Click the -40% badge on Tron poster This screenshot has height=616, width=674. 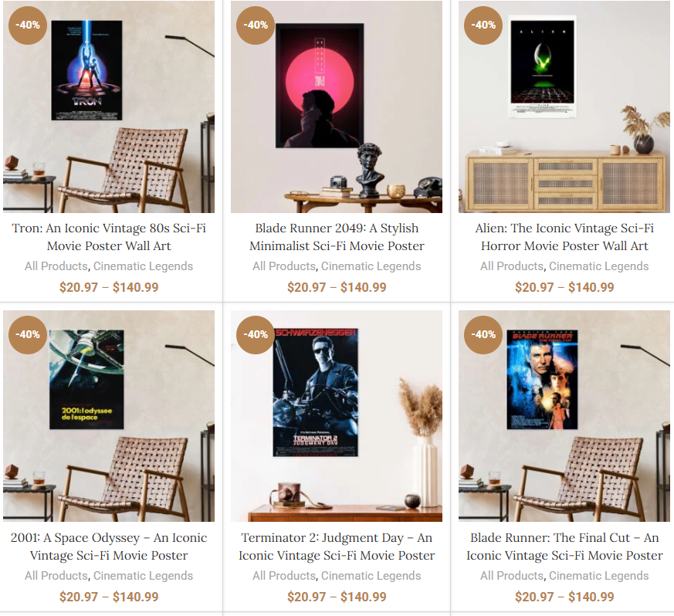(28, 25)
